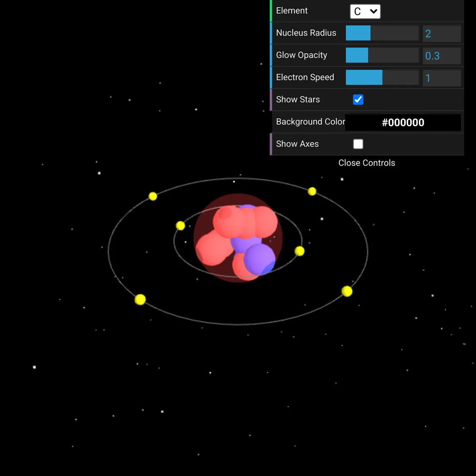Open the Background Color #000000 swatch
The image size is (476, 476).
click(403, 122)
